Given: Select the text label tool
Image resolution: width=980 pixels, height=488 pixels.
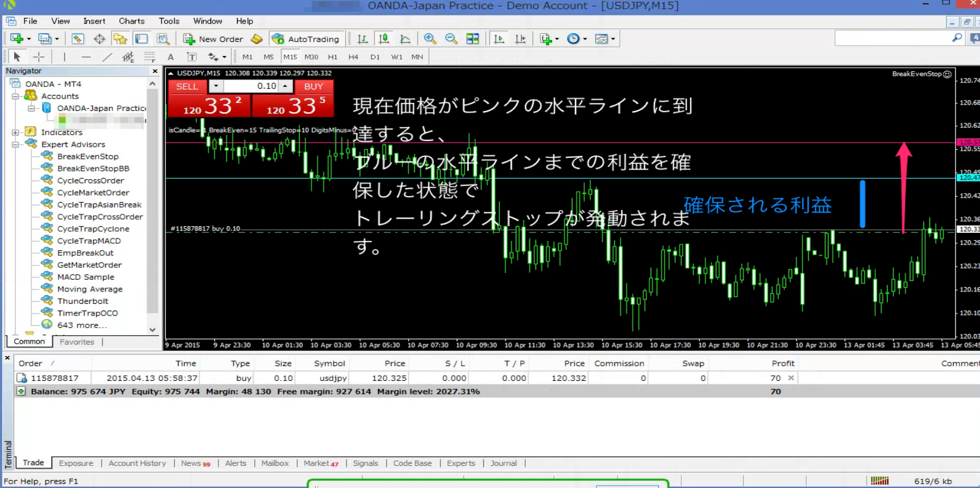Looking at the screenshot, I should point(192,57).
